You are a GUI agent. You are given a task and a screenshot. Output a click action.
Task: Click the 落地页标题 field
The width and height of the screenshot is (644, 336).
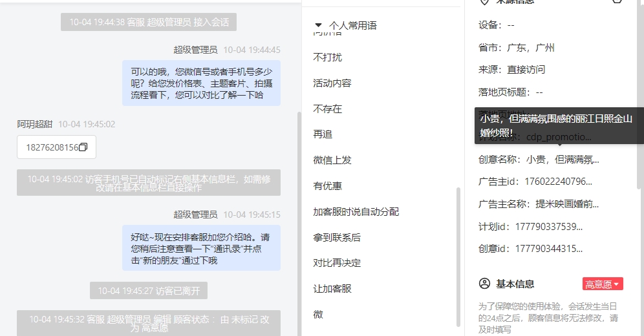pos(511,92)
